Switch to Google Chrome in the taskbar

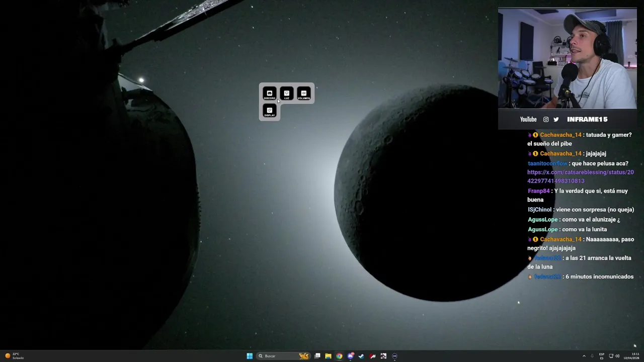[x=339, y=356]
